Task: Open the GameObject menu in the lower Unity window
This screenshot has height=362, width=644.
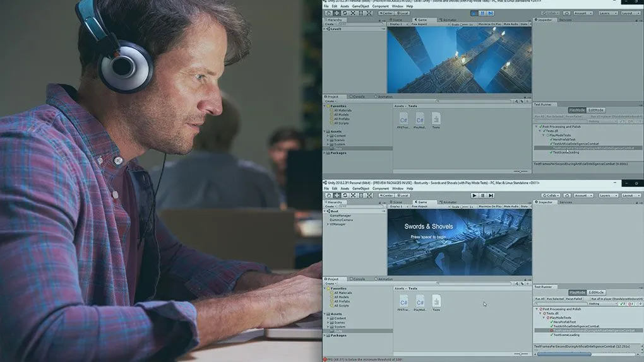Action: (361, 189)
